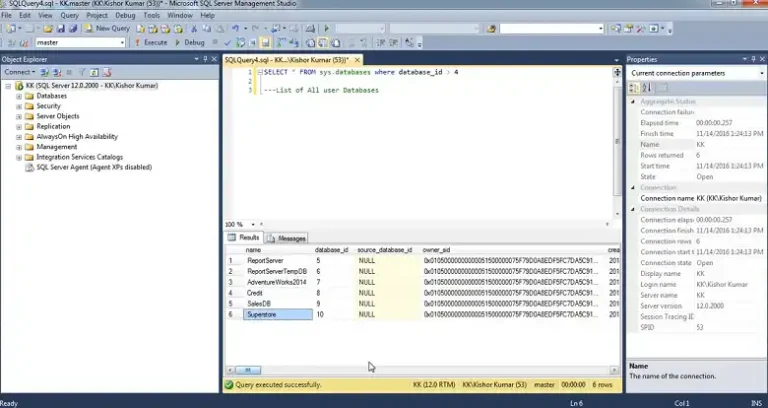
Task: Pin the Object Explorer panel
Action: point(205,59)
